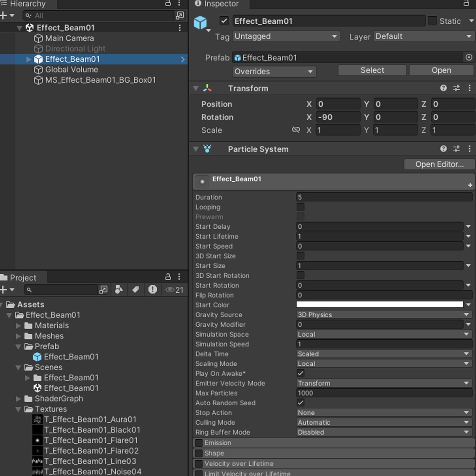Uncheck the Auto Random Seed checkbox
The height and width of the screenshot is (476, 476).
click(300, 403)
